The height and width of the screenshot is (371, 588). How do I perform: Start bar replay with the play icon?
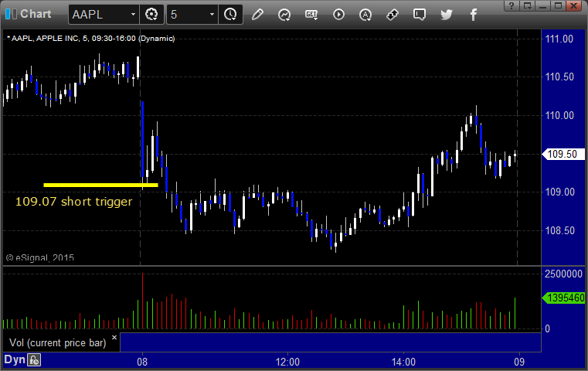pyautogui.click(x=338, y=15)
